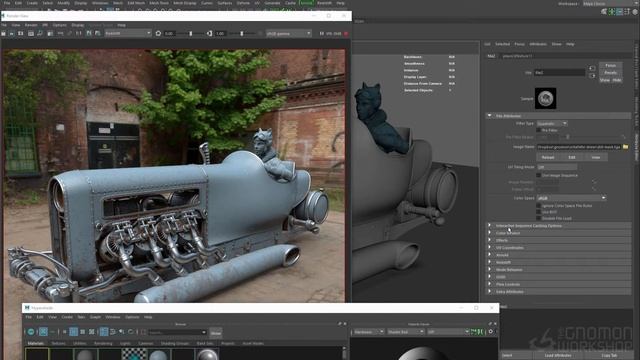Viewport: 640px width, 360px height.
Task: Open Filter Type dropdown
Action: point(552,123)
